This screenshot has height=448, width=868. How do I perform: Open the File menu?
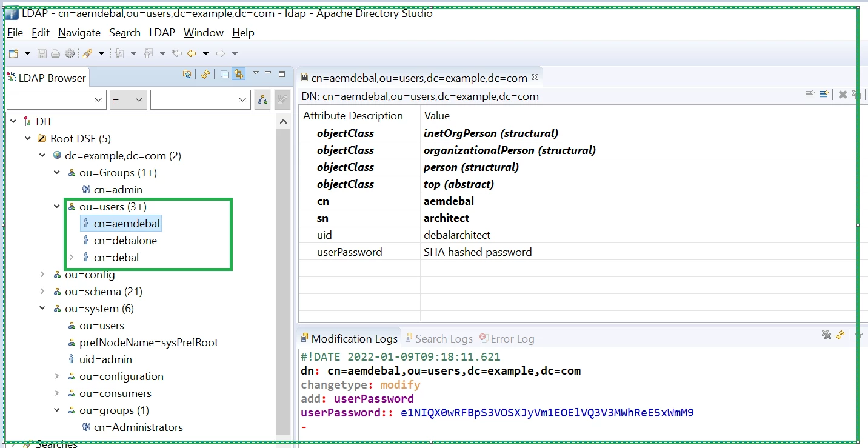(15, 33)
